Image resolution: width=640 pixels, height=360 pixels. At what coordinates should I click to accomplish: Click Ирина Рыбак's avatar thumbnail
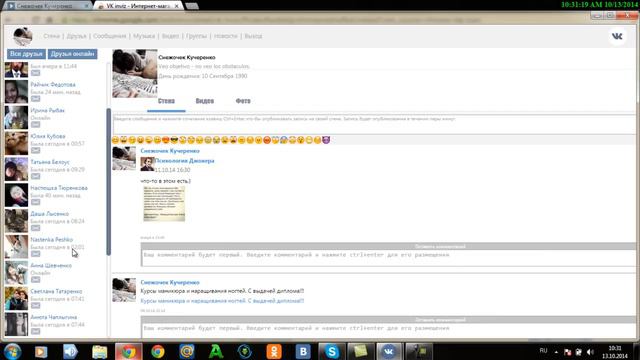tap(16, 118)
